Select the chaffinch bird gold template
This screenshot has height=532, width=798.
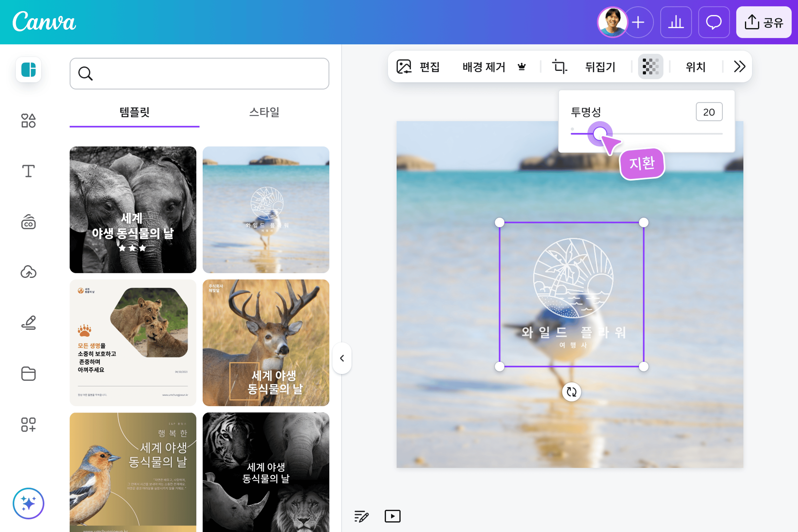pos(133,472)
